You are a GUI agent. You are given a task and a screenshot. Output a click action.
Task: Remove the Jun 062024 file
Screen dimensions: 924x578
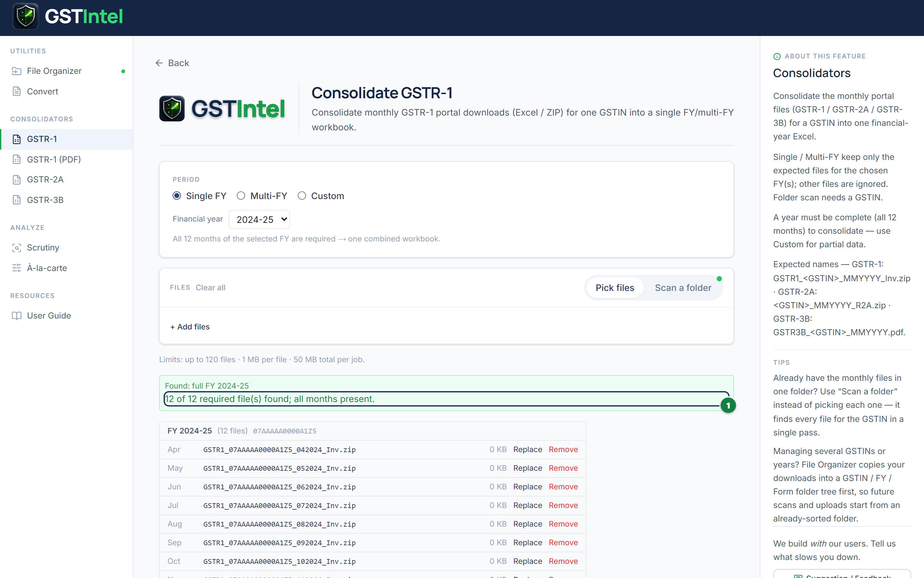563,487
